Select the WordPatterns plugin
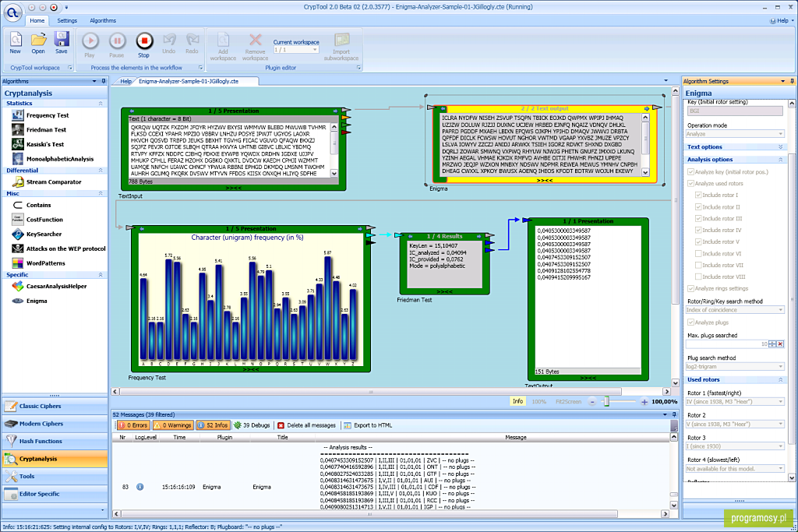The image size is (798, 532). point(46,263)
